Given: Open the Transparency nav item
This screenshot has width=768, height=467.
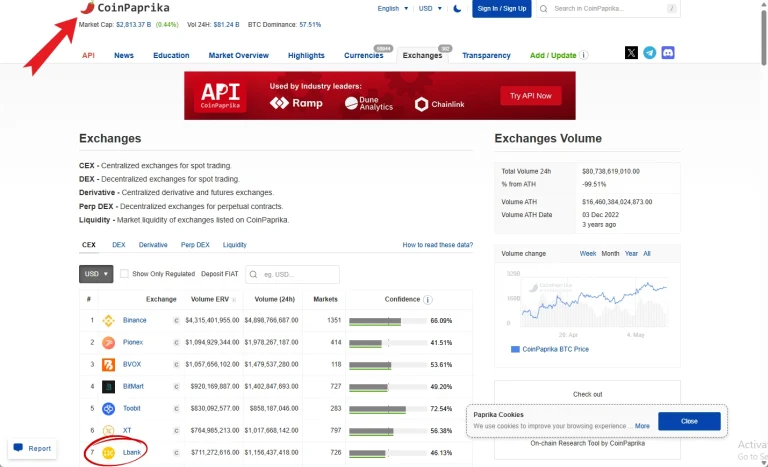Looking at the screenshot, I should click(x=486, y=55).
